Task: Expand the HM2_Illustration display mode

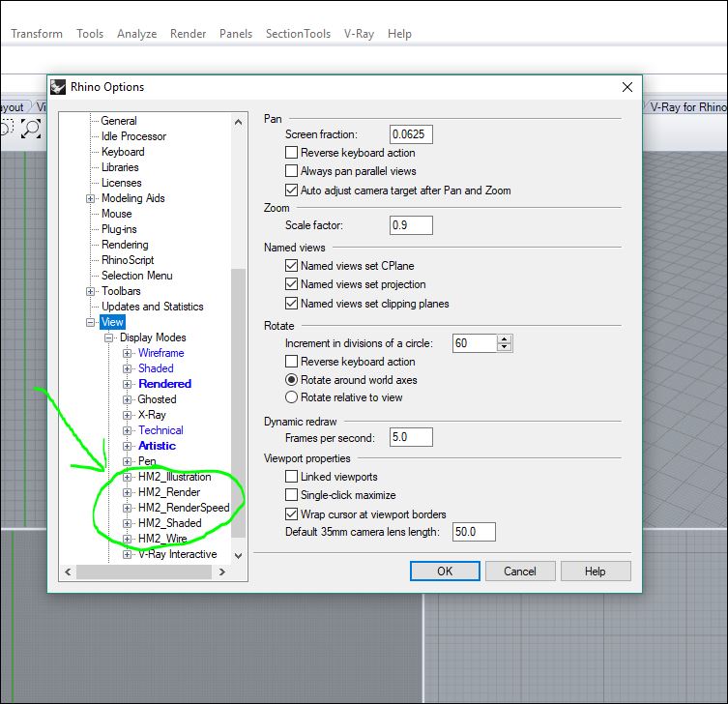Action: 127,478
